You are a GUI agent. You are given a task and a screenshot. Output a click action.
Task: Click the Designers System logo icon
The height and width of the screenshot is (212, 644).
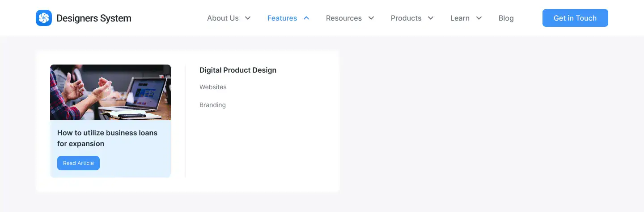pyautogui.click(x=44, y=18)
